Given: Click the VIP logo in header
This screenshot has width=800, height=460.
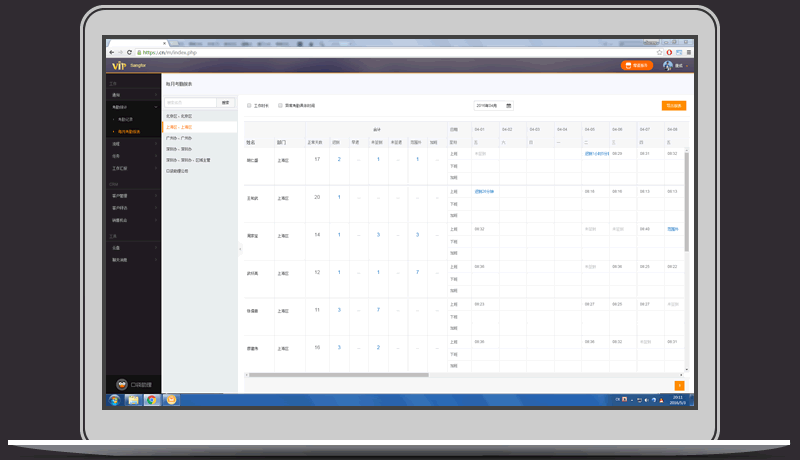Looking at the screenshot, I should pyautogui.click(x=118, y=65).
